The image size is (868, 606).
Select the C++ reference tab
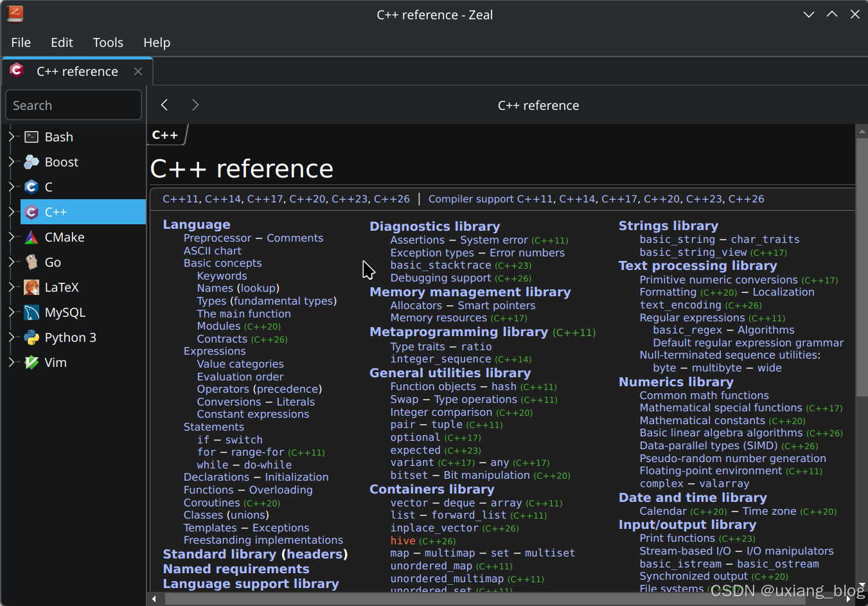tap(77, 71)
